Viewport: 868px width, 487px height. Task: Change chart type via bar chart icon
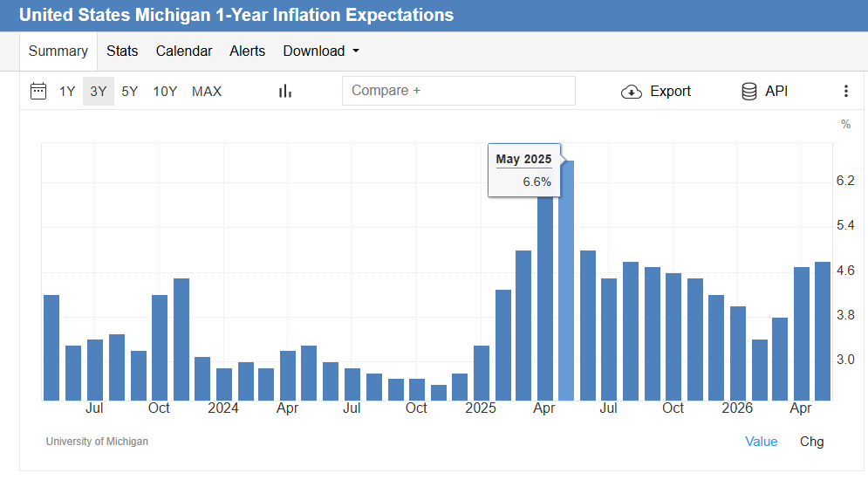pyautogui.click(x=285, y=91)
